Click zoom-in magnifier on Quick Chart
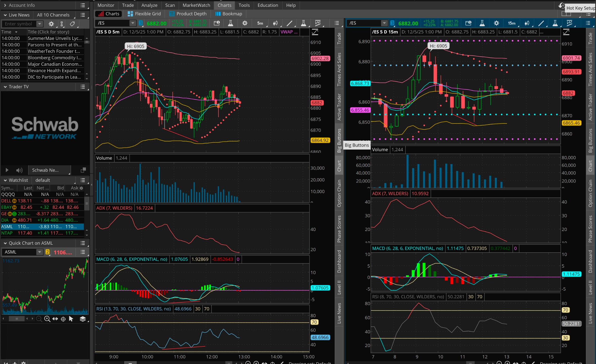Screen dimensions: 596x364 pyautogui.click(x=47, y=319)
